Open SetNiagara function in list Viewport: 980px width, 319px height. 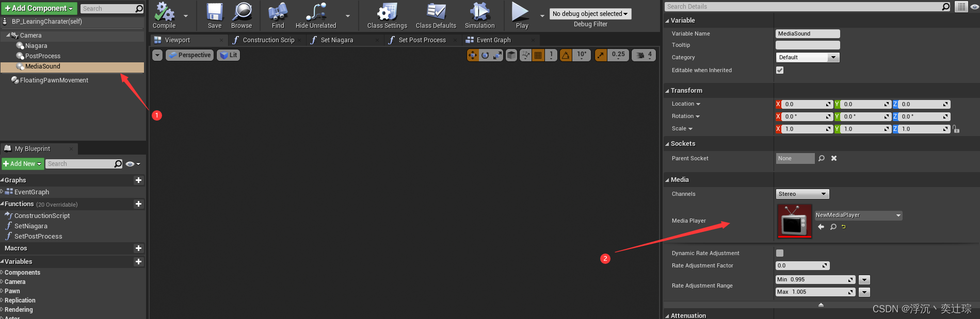(31, 226)
